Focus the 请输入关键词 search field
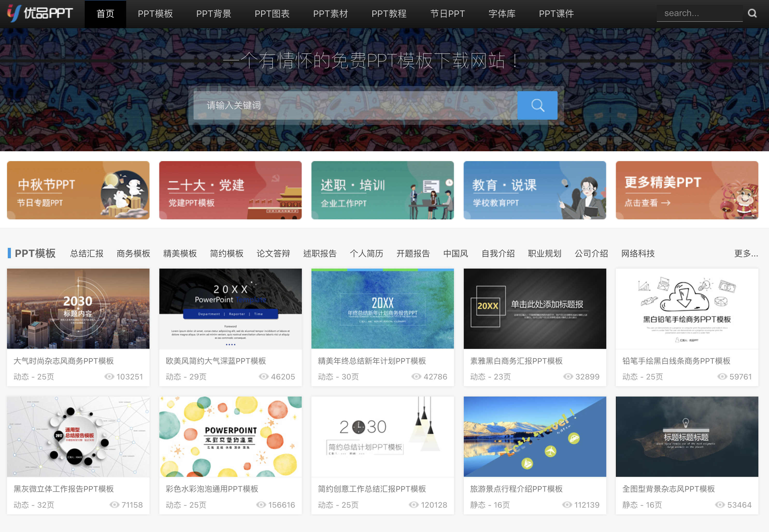This screenshot has height=532, width=769. (355, 105)
